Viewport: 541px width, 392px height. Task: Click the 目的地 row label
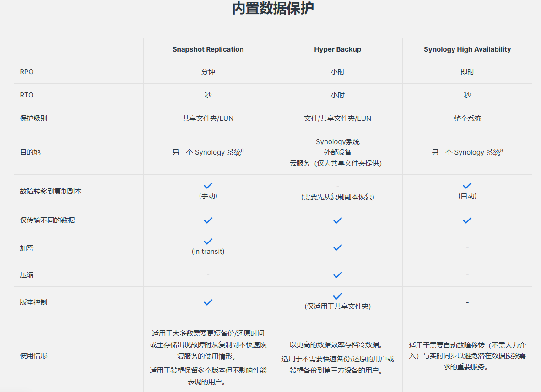30,152
